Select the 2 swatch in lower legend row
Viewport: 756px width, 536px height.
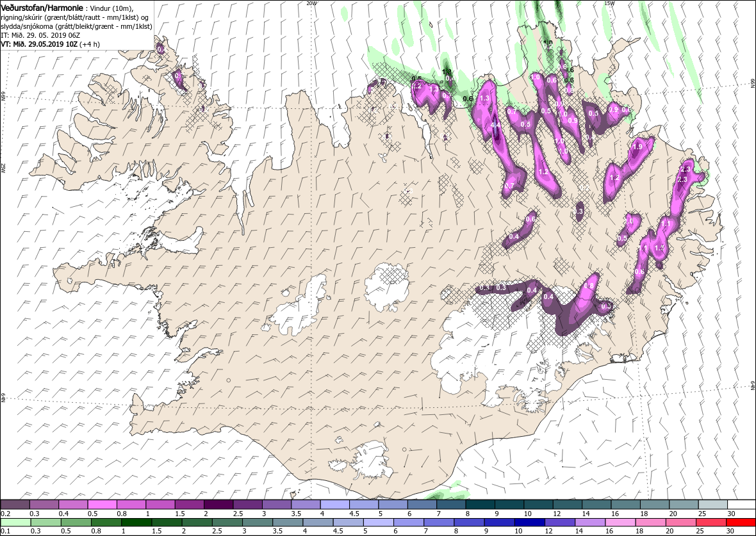[197, 523]
